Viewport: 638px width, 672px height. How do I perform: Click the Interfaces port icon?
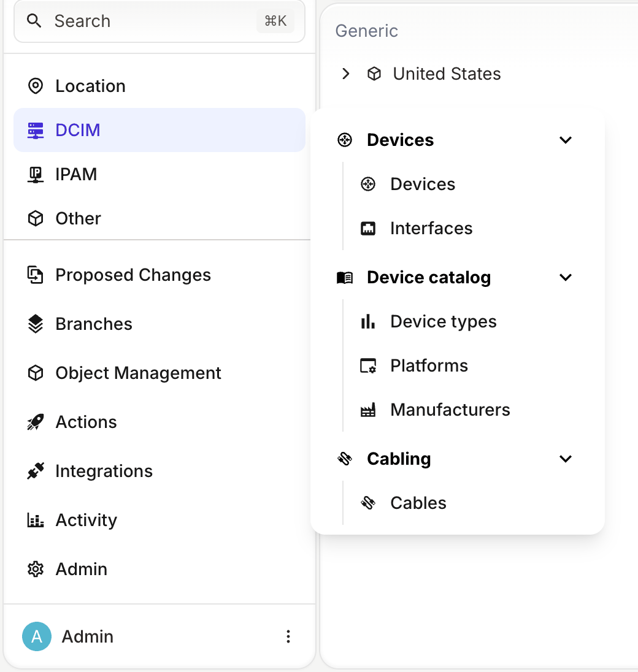point(368,229)
